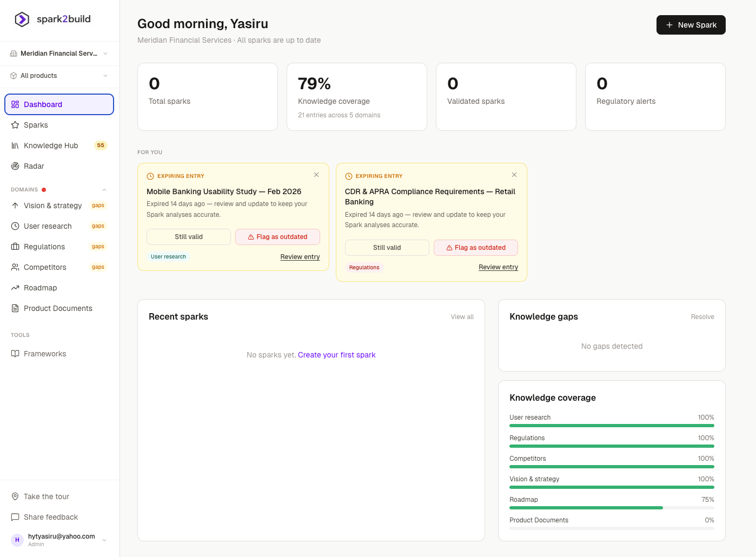756x557 pixels.
Task: Open Radar from the sidebar
Action: coord(34,166)
